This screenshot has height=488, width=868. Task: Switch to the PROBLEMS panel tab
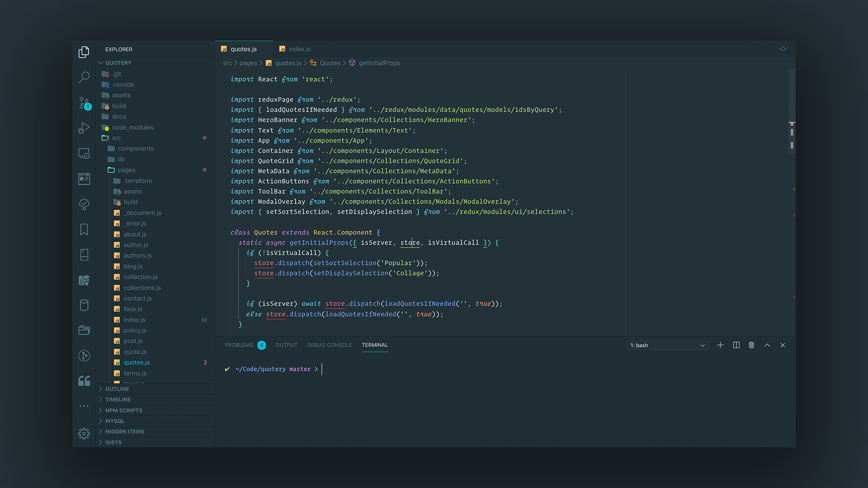click(x=239, y=345)
